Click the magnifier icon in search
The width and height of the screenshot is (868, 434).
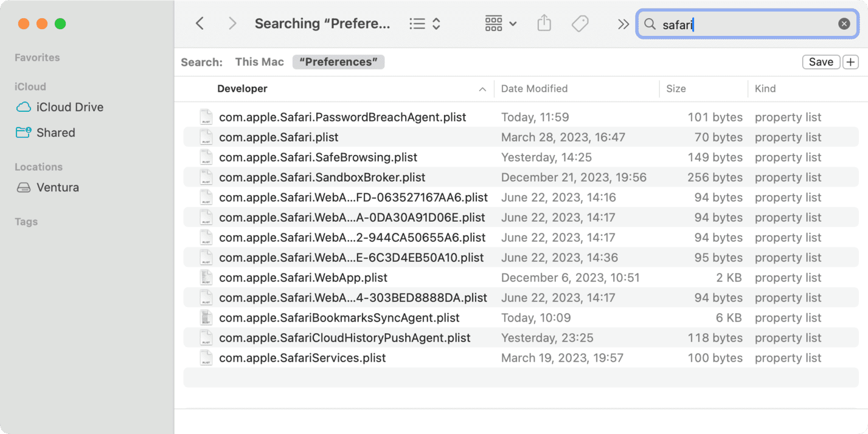pos(650,24)
